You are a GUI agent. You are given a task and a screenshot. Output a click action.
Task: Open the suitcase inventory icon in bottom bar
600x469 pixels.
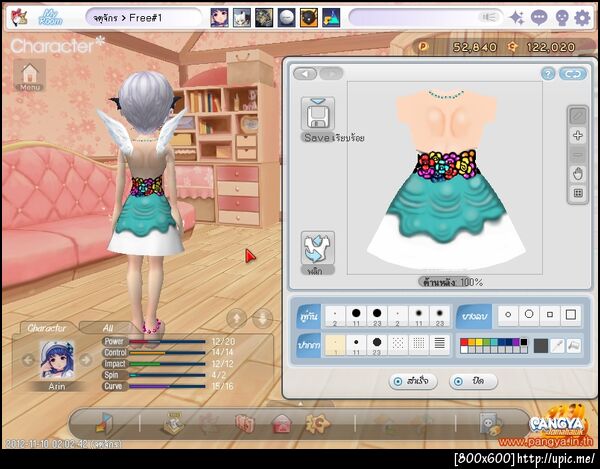(245, 424)
